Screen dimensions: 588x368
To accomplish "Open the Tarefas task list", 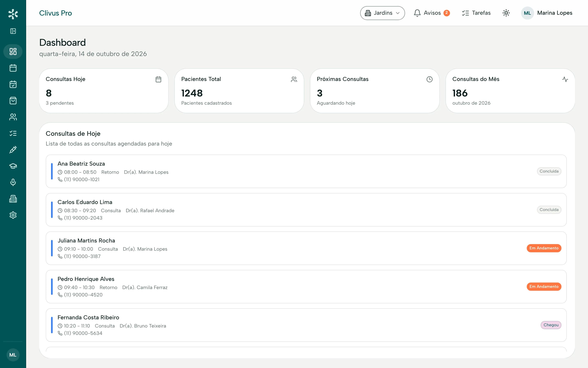I will (476, 13).
